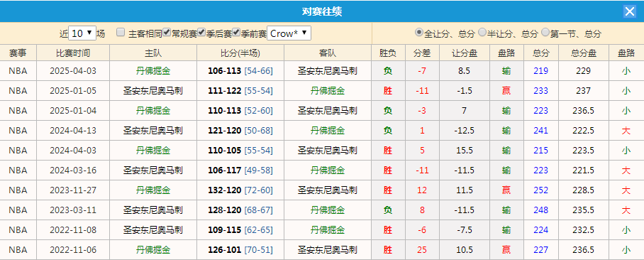
Task: Click handicap value 10.5
Action: [x=465, y=250]
